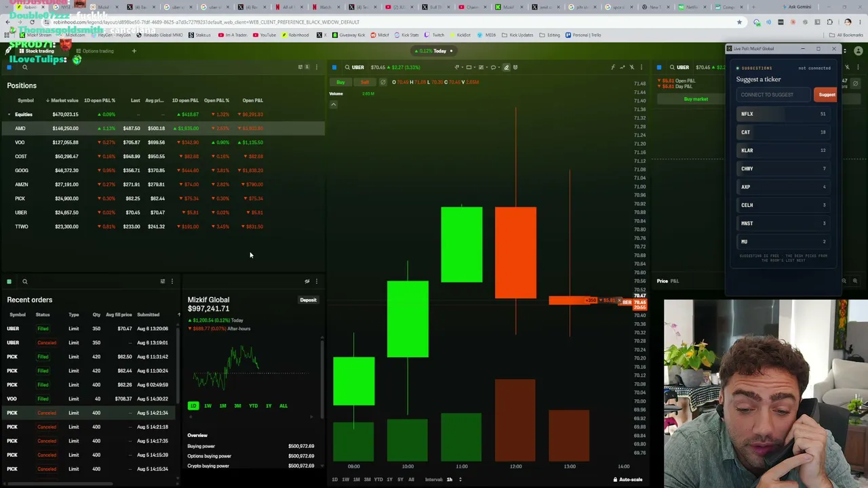Viewport: 868px width, 488px height.
Task: Select the 1M range on account chart
Action: click(222, 405)
